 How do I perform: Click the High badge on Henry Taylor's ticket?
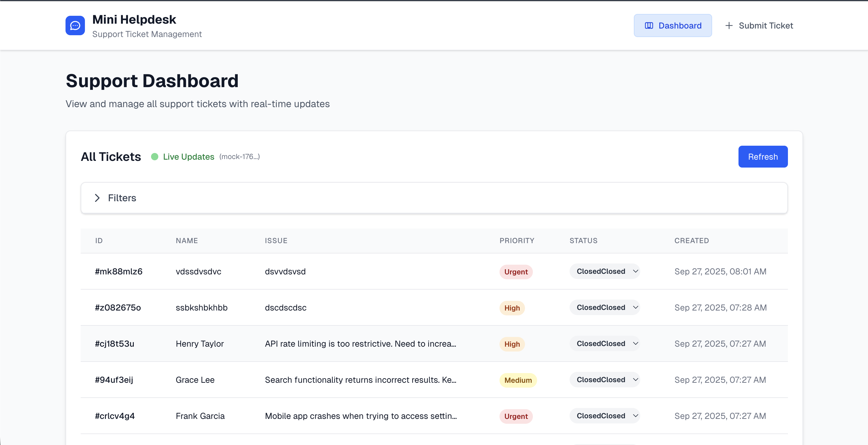(512, 344)
